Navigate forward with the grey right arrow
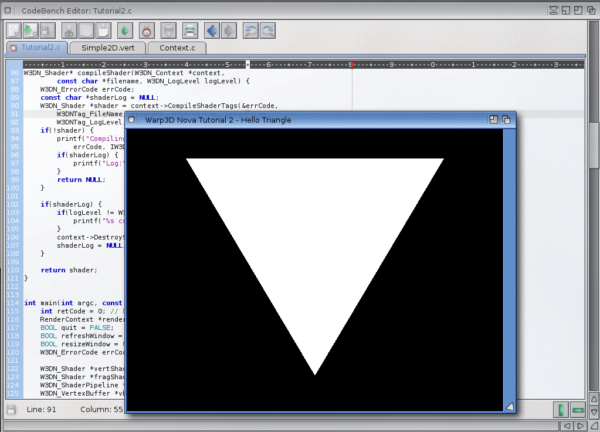Viewport: 600px width, 432px height. [x=229, y=31]
